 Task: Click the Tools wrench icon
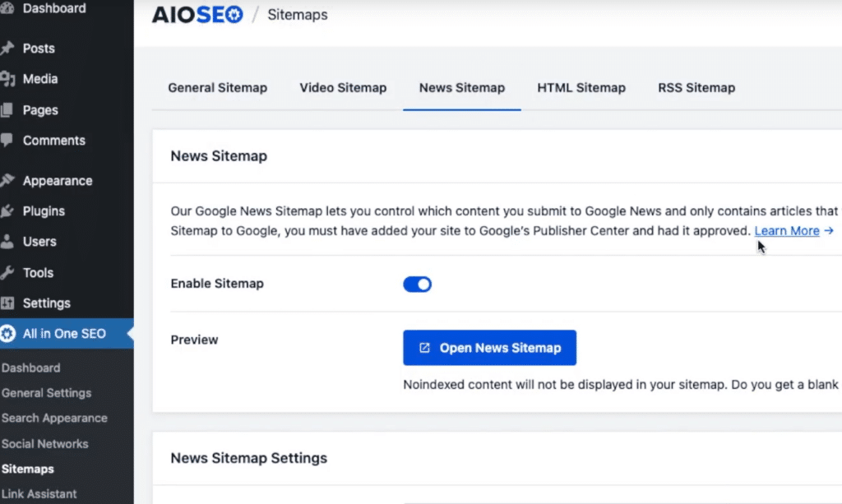7,273
